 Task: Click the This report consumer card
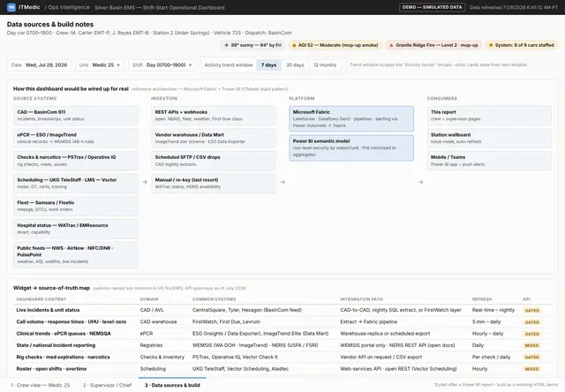click(489, 116)
